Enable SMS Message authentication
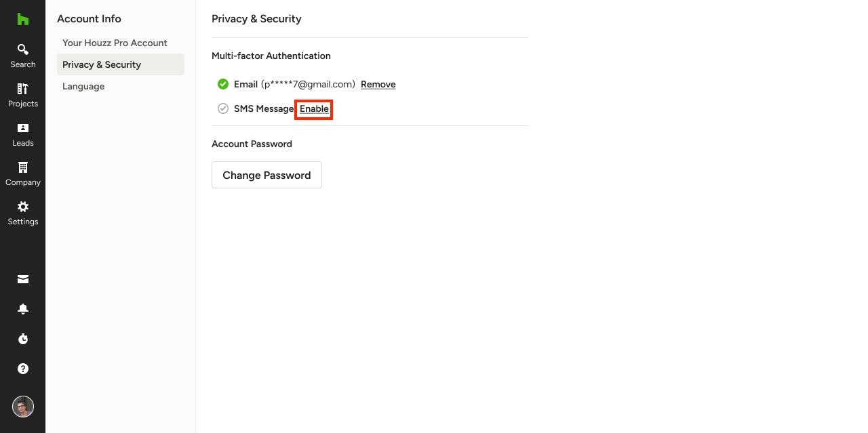Screen dimensions: 868x433 pos(314,108)
